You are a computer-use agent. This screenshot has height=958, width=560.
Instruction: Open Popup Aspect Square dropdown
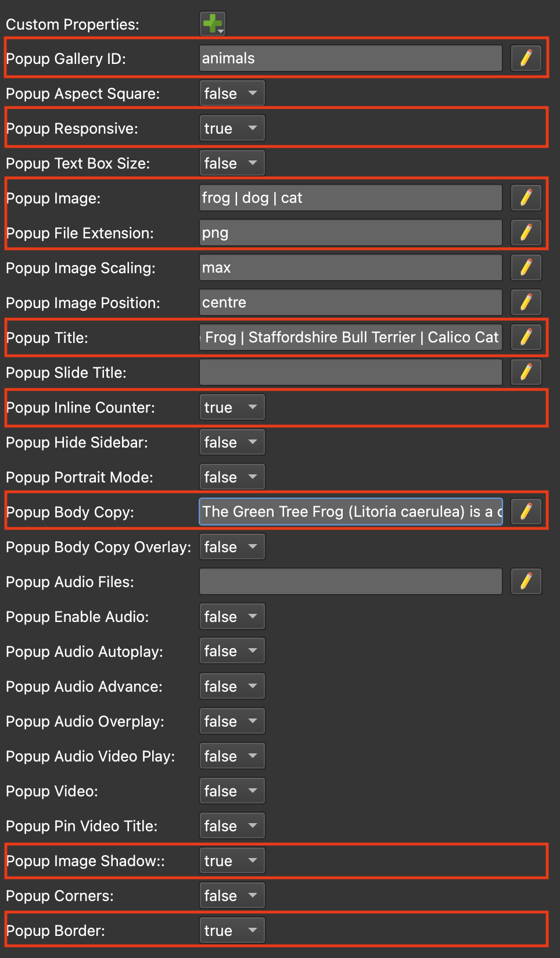232,93
